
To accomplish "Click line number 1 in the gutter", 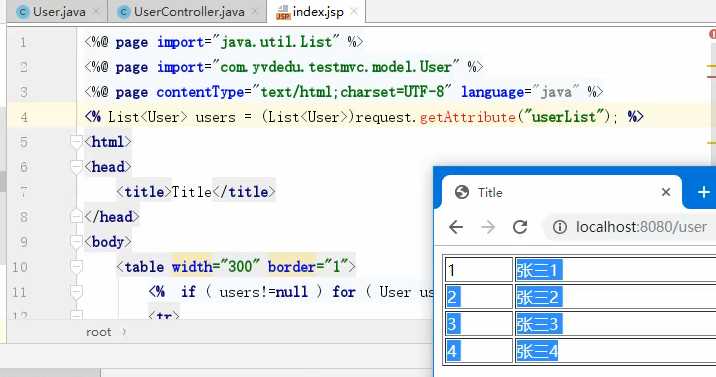I will (24, 42).
